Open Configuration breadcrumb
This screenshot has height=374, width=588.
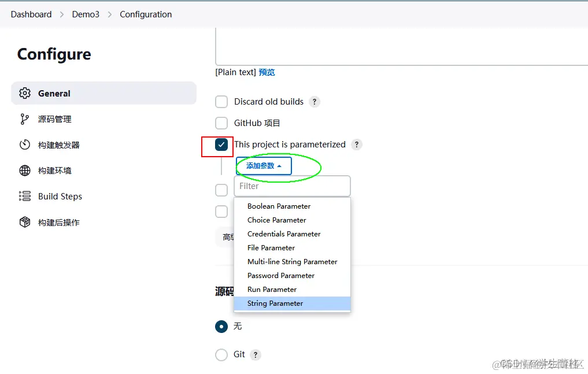click(146, 14)
